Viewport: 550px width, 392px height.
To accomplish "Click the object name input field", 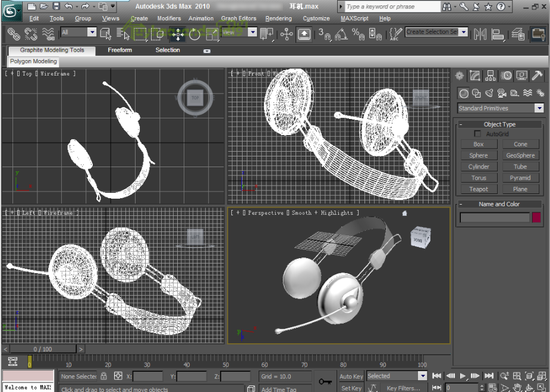I will (x=495, y=218).
